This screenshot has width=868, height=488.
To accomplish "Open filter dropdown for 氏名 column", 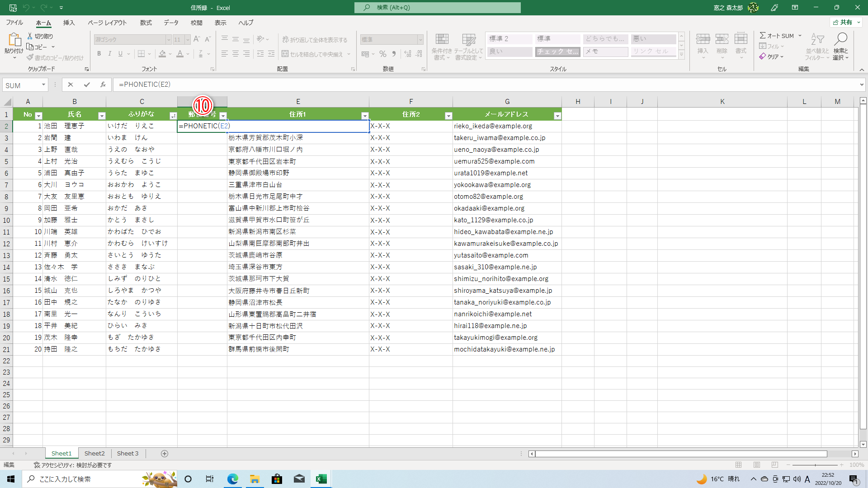I will [102, 116].
